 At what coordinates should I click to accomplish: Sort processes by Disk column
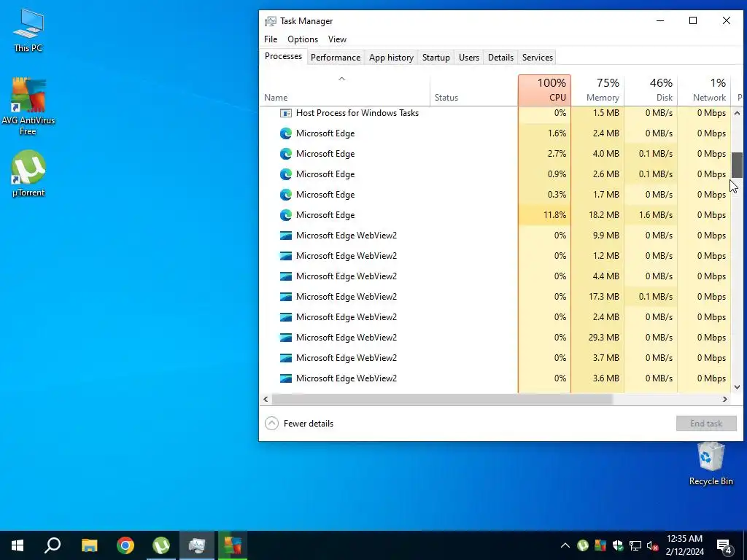[651, 90]
